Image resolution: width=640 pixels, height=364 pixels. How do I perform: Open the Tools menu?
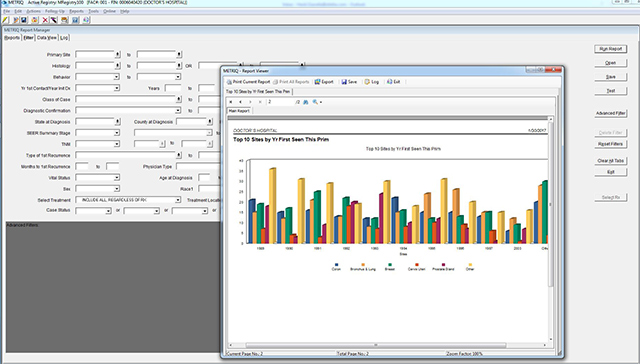tap(93, 11)
